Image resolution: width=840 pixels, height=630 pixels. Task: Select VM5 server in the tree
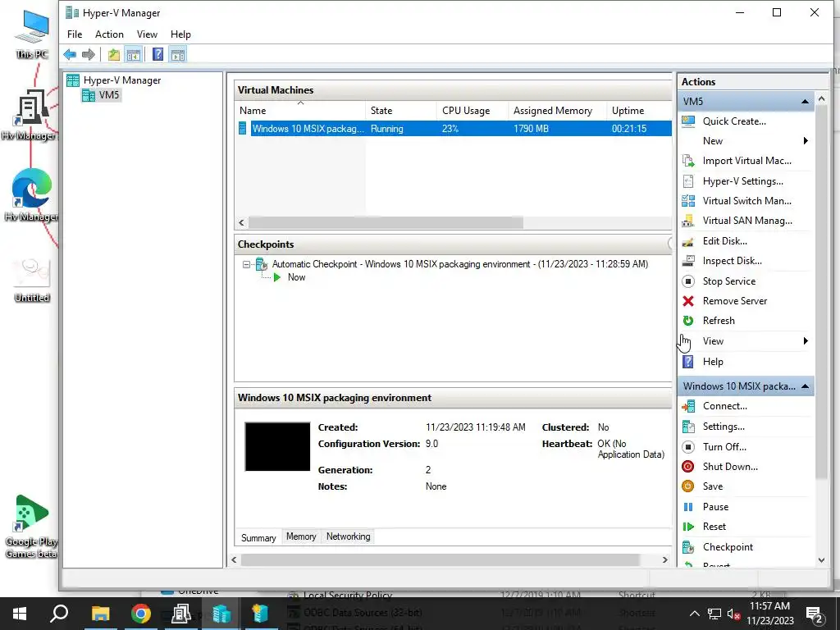point(109,95)
